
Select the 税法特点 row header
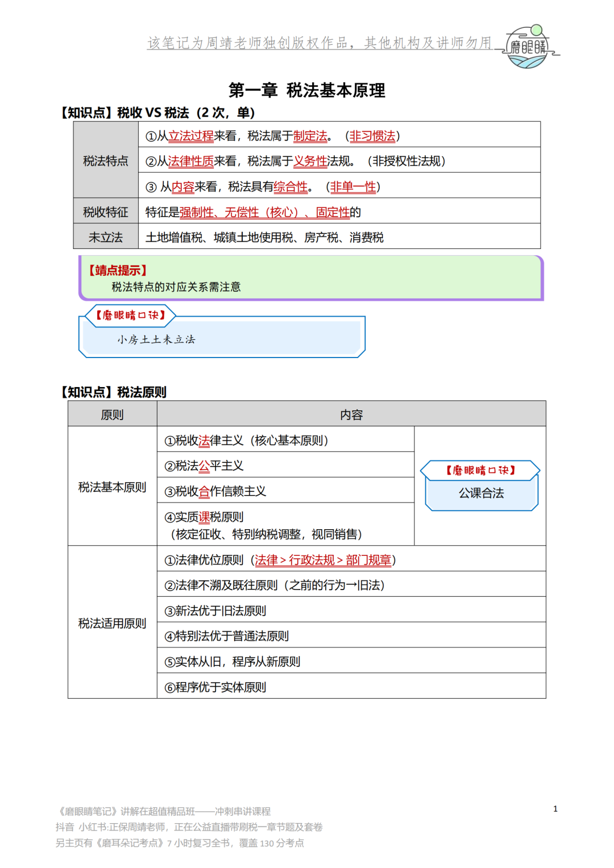coord(106,160)
